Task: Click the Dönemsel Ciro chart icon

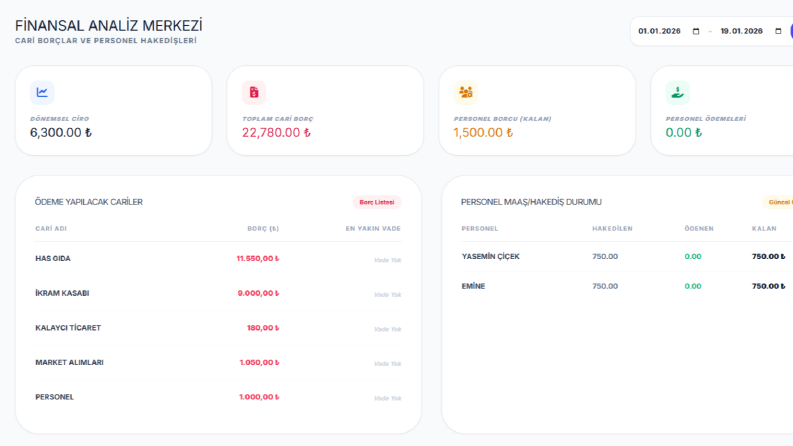Action: tap(42, 93)
